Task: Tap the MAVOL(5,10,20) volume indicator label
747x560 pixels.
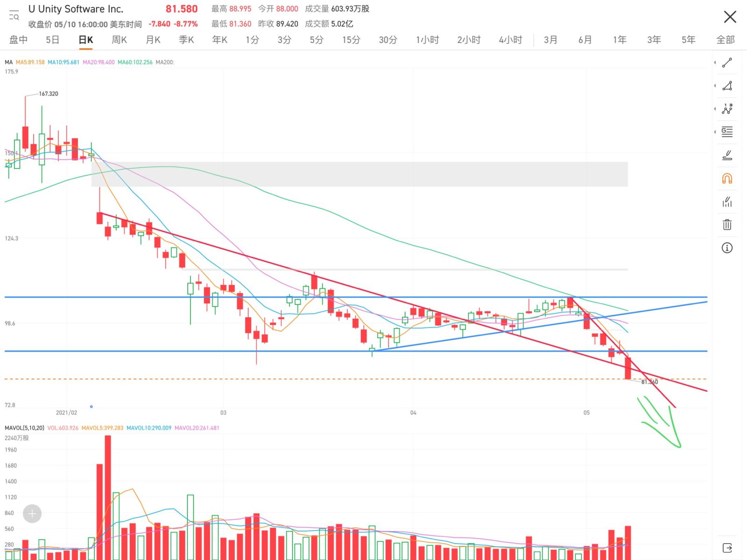Action: (24, 428)
